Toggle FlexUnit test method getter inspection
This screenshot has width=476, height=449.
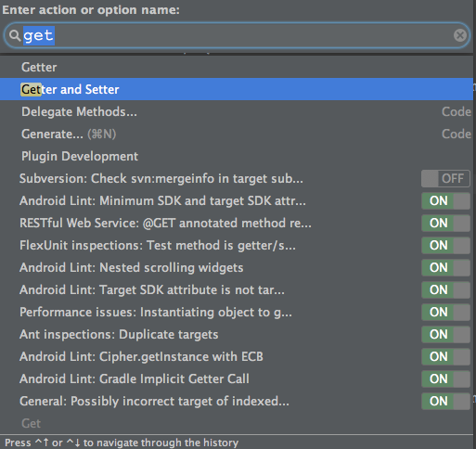click(445, 245)
